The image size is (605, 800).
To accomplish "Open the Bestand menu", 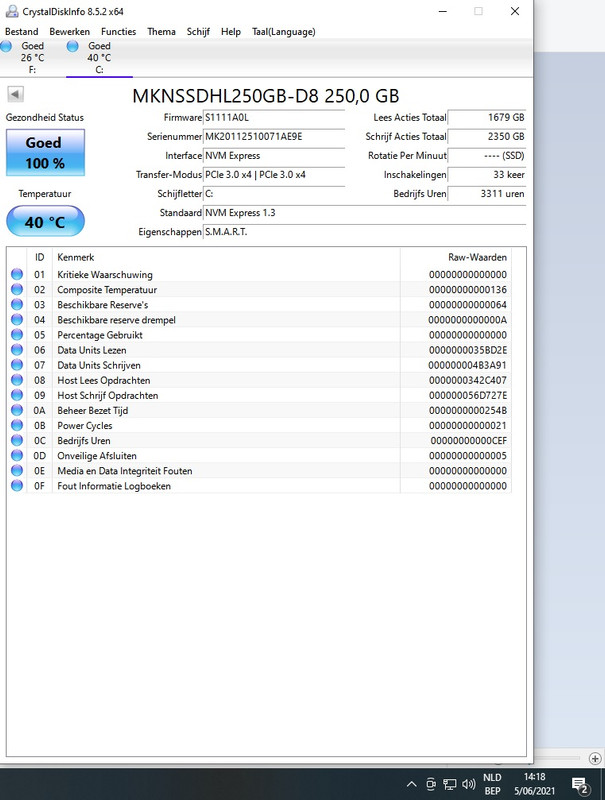I will [21, 32].
